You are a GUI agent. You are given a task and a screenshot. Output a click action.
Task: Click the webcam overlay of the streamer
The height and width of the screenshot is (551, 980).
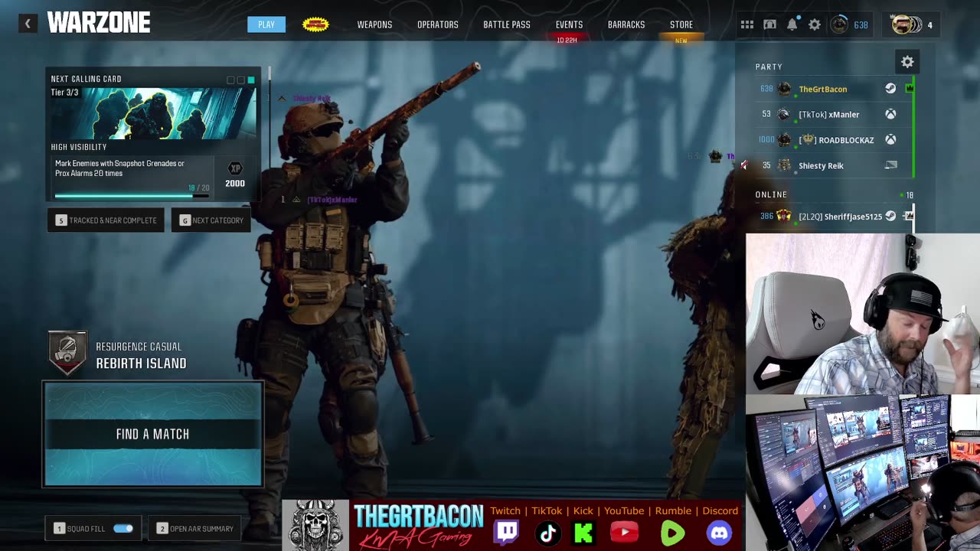click(863, 314)
